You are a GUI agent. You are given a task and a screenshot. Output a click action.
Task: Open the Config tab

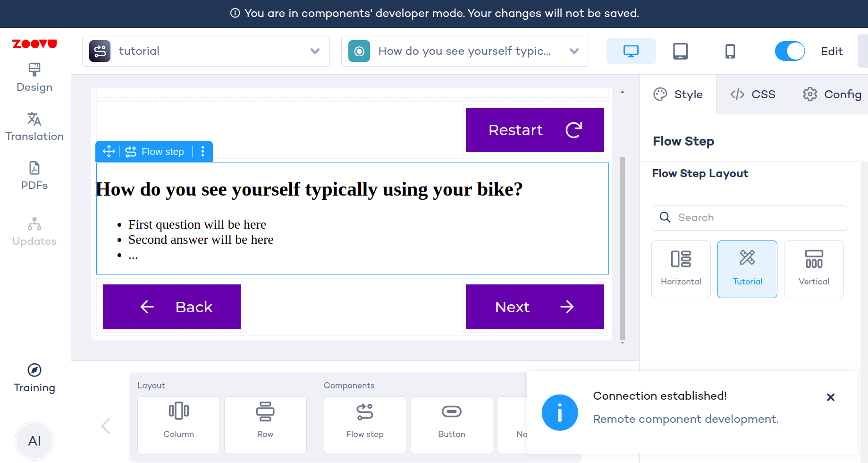(832, 94)
